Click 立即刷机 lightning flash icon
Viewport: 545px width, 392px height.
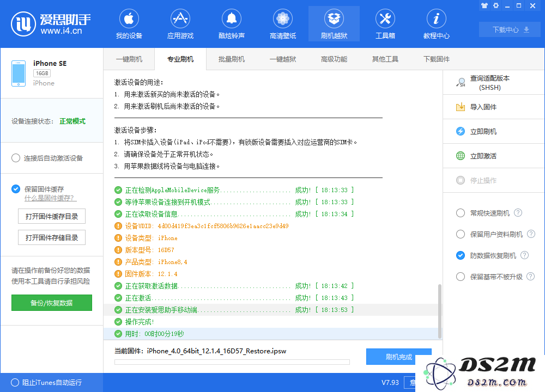[x=461, y=131]
